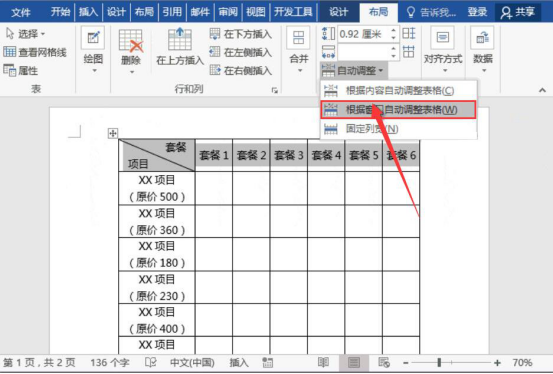The height and width of the screenshot is (374, 553).
Task: Open the 行和列 dialog launcher
Action: pos(274,90)
